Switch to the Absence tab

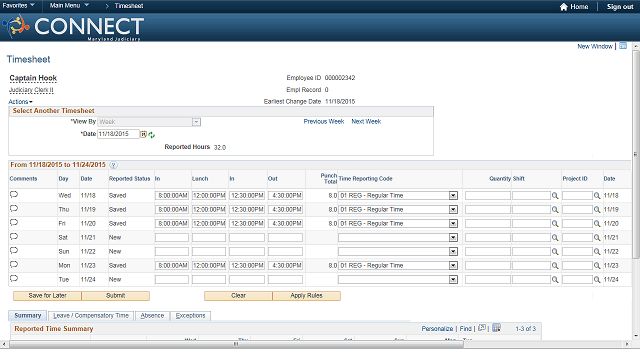[x=152, y=316]
